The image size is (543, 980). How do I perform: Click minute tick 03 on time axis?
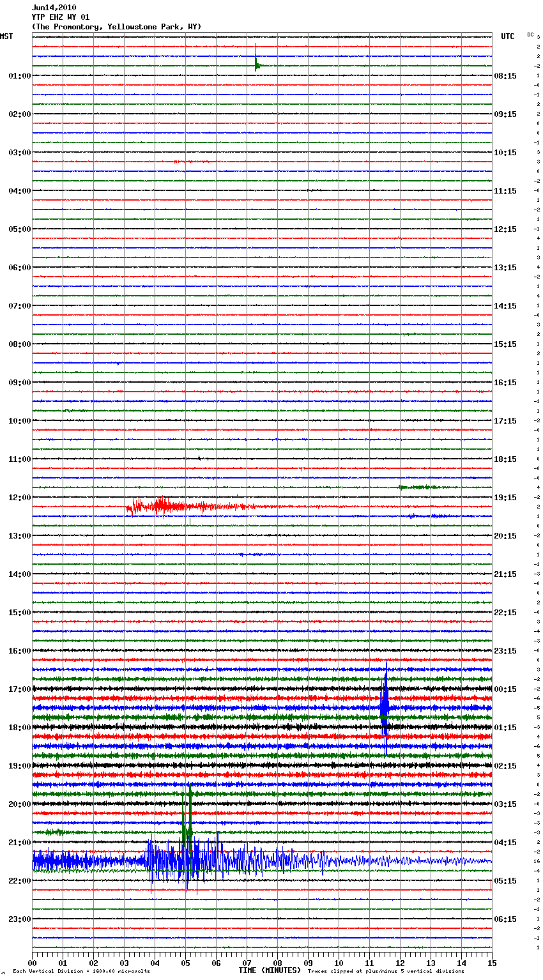point(124,963)
